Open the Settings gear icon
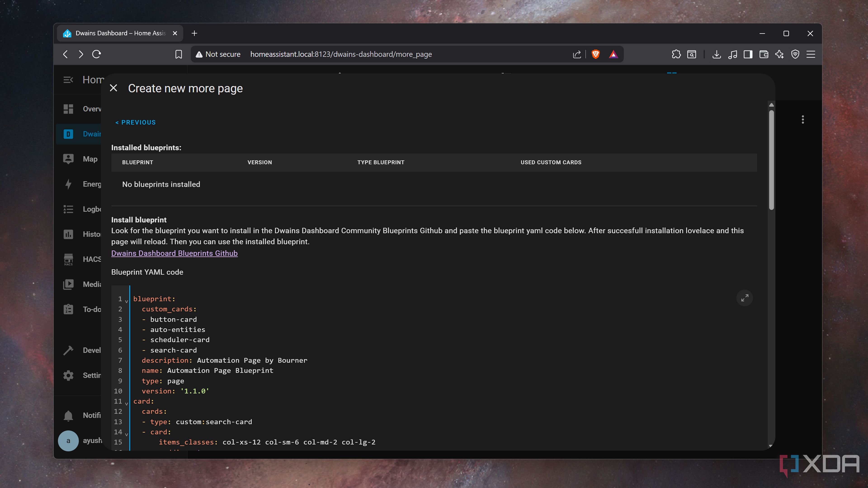Screen dimensions: 868x488 68,375
